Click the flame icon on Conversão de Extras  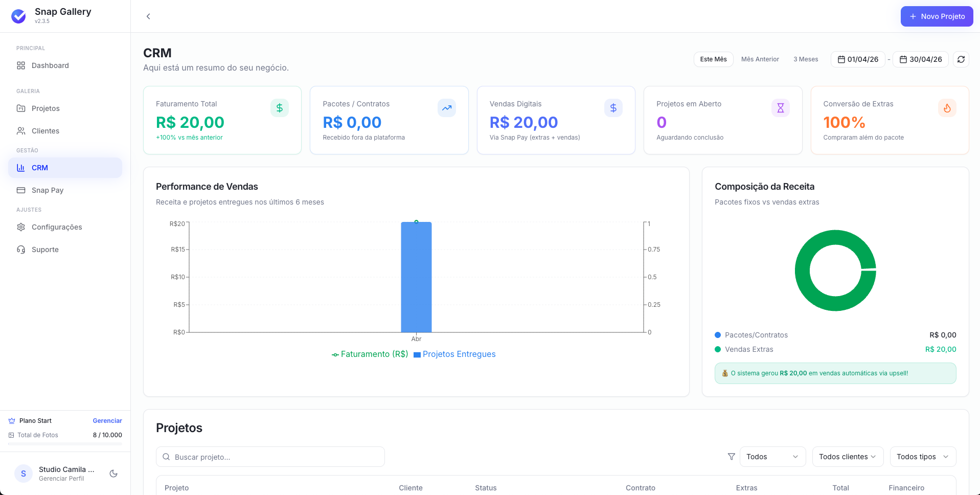click(x=947, y=108)
